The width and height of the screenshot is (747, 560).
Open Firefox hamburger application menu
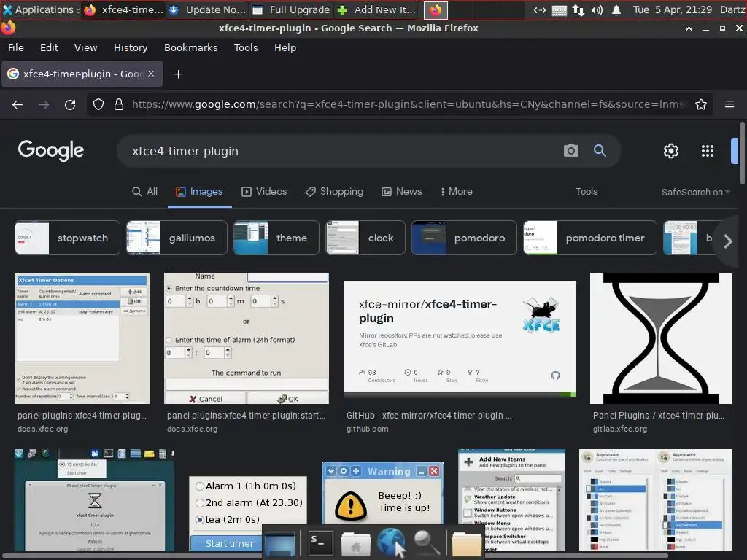pyautogui.click(x=729, y=104)
